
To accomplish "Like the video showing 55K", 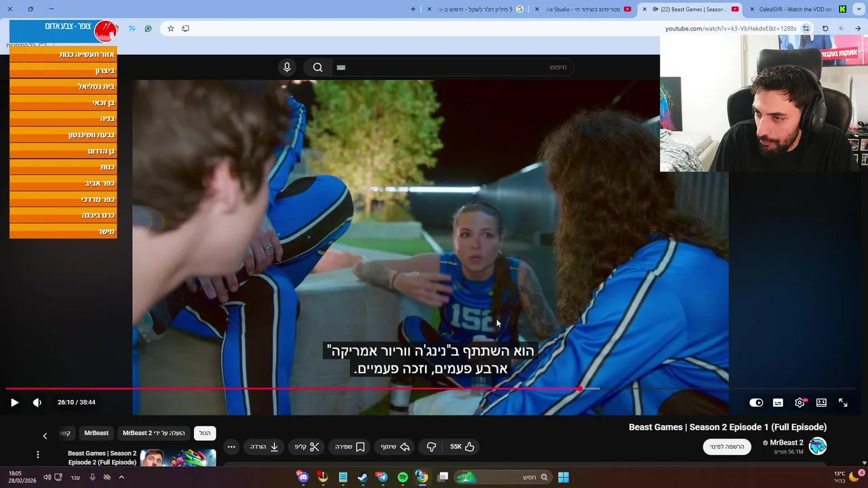I will (462, 447).
